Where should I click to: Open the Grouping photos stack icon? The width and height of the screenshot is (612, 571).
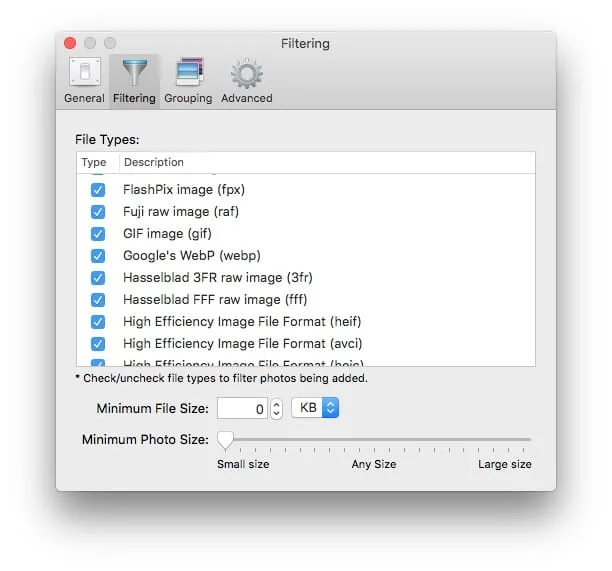click(x=189, y=71)
